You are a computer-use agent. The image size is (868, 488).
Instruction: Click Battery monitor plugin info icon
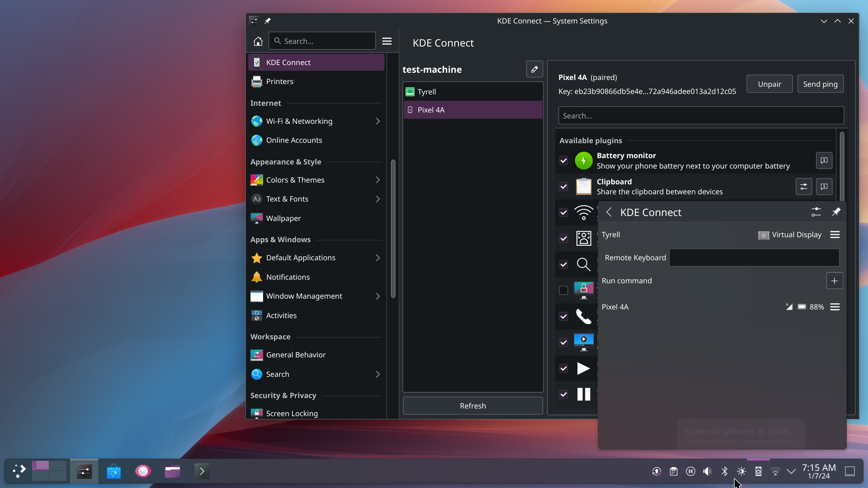tap(824, 160)
